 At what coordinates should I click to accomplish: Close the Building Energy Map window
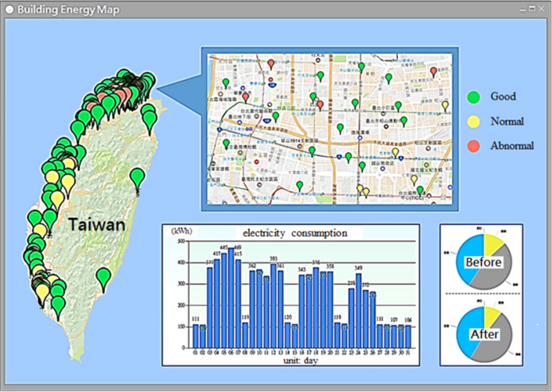[x=541, y=9]
